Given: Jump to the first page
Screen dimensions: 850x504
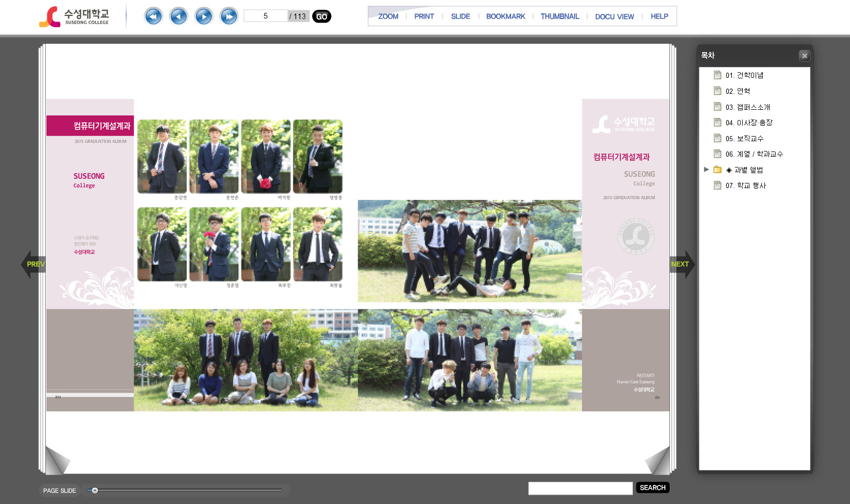Looking at the screenshot, I should [x=153, y=16].
